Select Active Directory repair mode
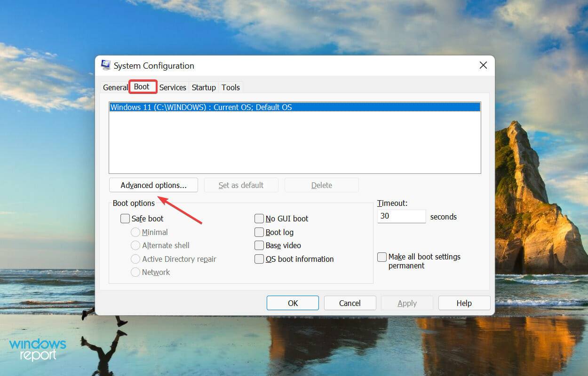This screenshot has height=376, width=588. click(135, 258)
